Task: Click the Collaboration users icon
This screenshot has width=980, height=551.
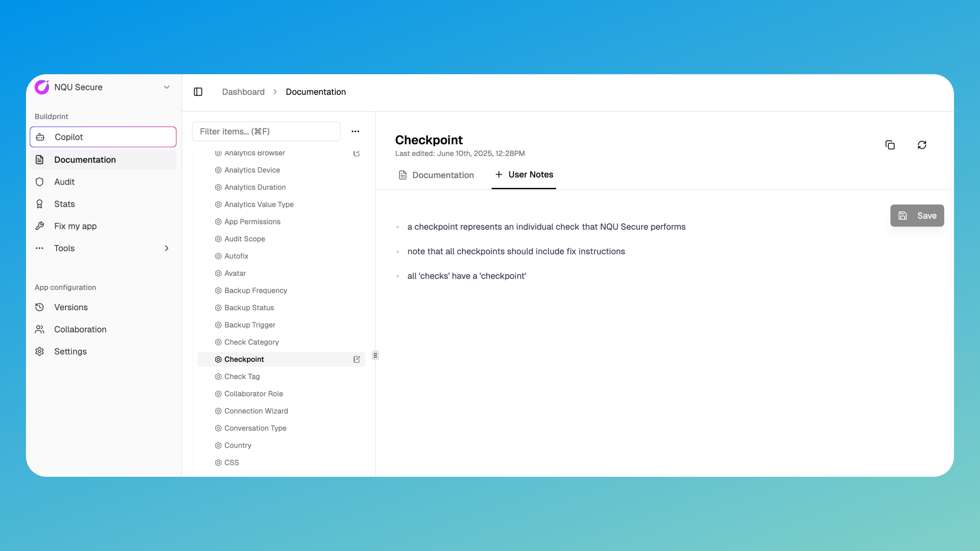Action: click(40, 329)
